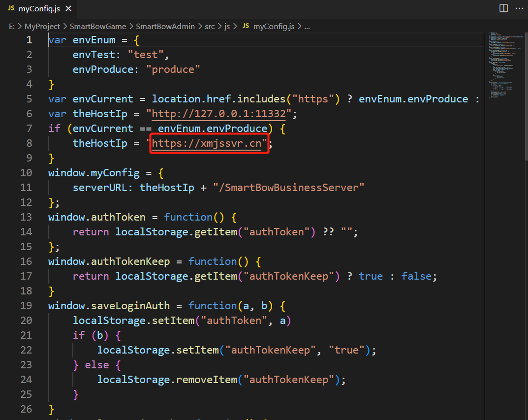Select line 10 via its line number

coord(26,173)
